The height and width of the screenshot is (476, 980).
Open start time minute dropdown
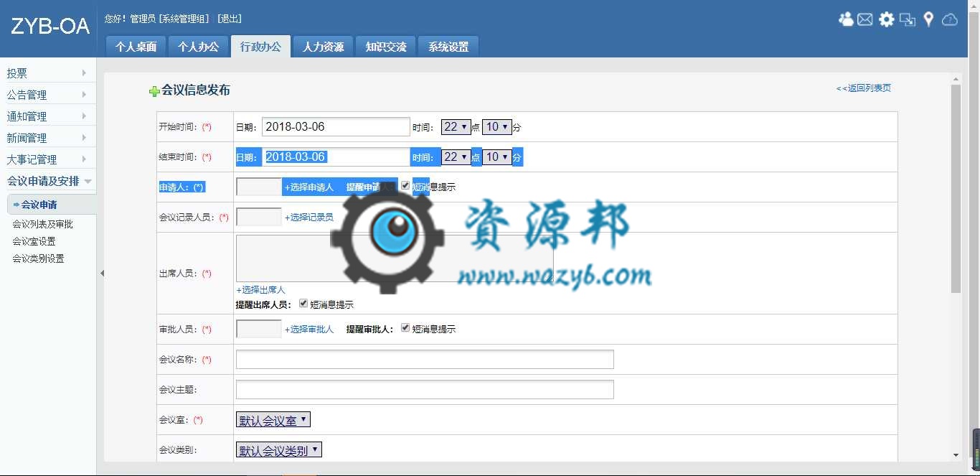[x=496, y=127]
